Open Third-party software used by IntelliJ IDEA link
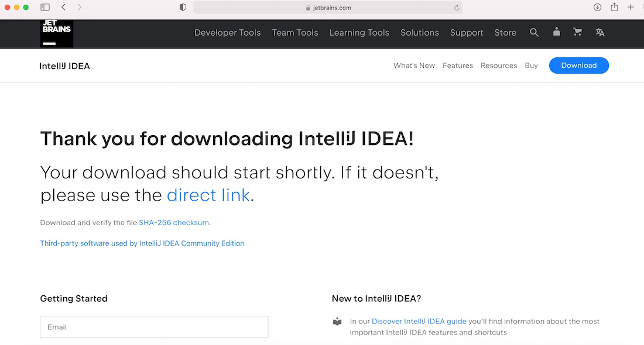 (x=142, y=243)
